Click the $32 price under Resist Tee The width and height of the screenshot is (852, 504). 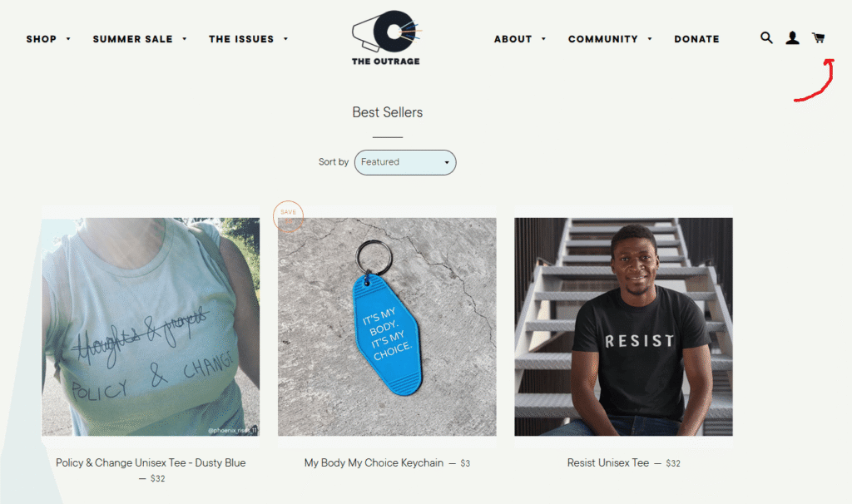pos(672,463)
